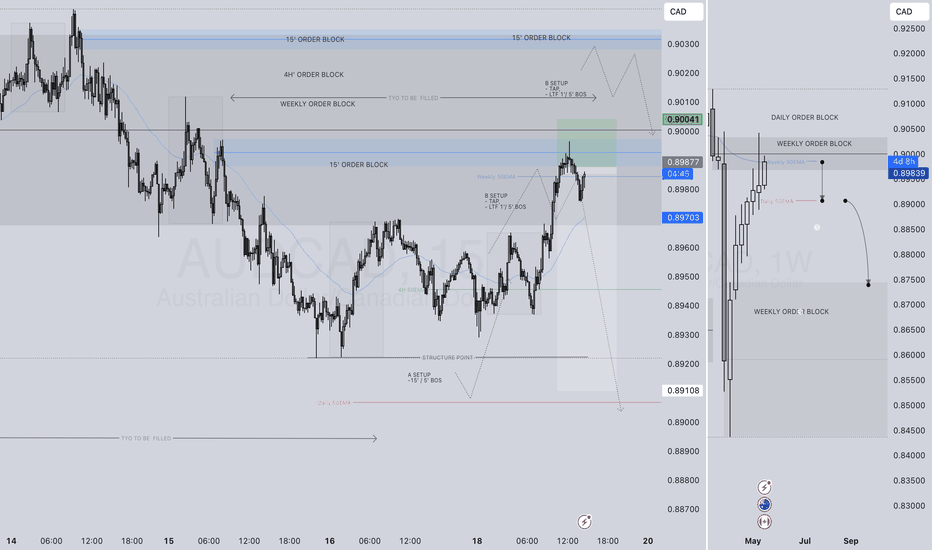932x550 pixels.
Task: Select the blue 0.89703 price label
Action: [682, 218]
